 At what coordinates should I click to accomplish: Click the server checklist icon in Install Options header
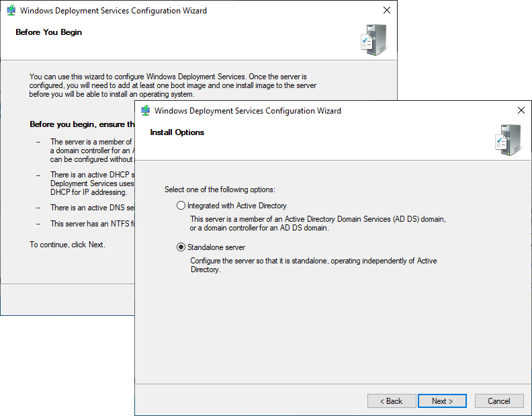click(508, 140)
